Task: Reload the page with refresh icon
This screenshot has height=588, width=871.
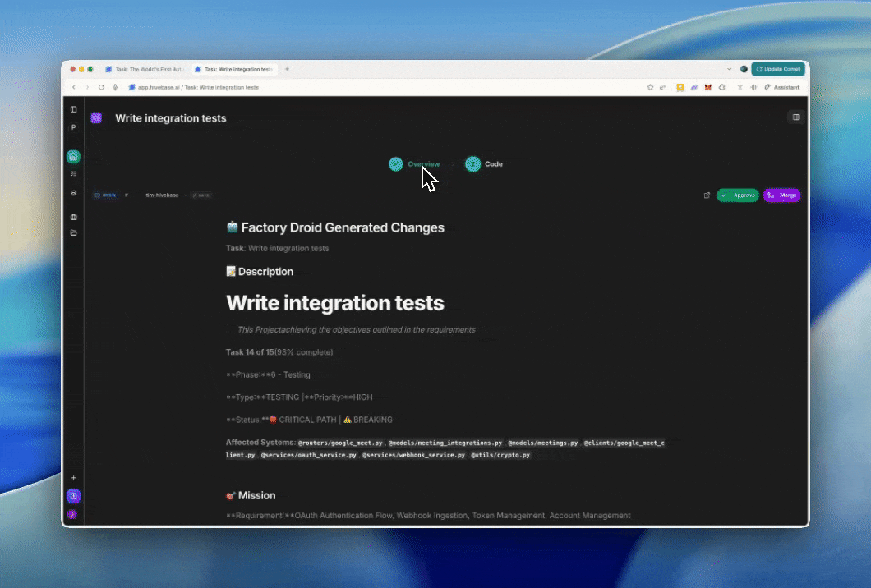Action: tap(101, 87)
